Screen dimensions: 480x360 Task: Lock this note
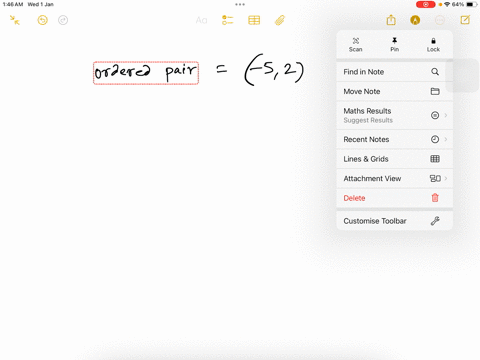click(x=433, y=45)
